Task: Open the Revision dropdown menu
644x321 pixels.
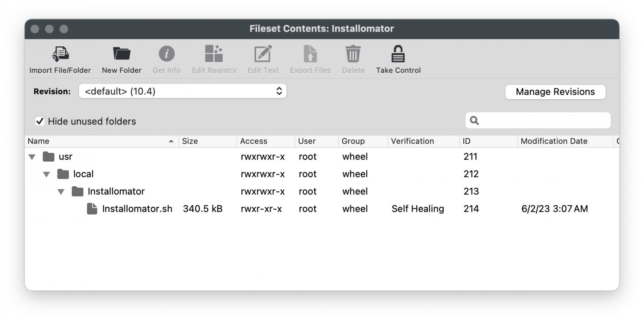Action: click(x=182, y=91)
